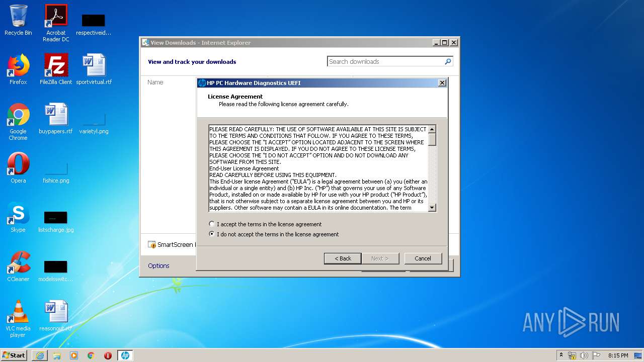644x362 pixels.
Task: Close the HP PC Hardware Diagnostics dialog
Action: click(442, 83)
